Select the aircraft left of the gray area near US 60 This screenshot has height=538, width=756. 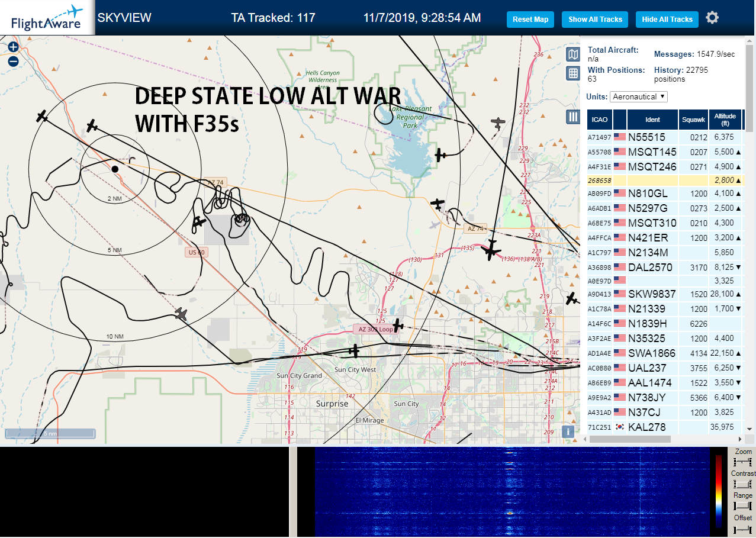[200, 223]
